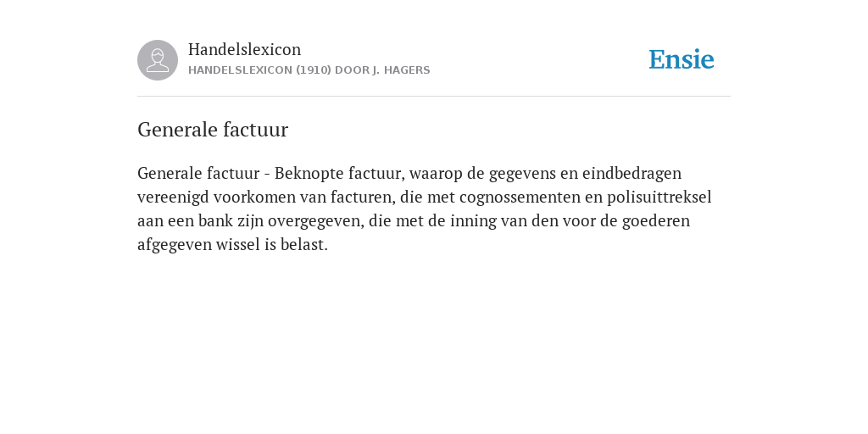
Task: Click the word 'polisuittreksel' in the text
Action: coord(659,197)
